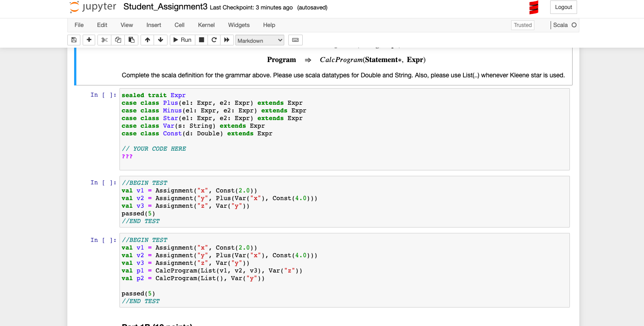This screenshot has height=326, width=644.
Task: Cut the selected cell with the scissors icon
Action: pyautogui.click(x=104, y=40)
